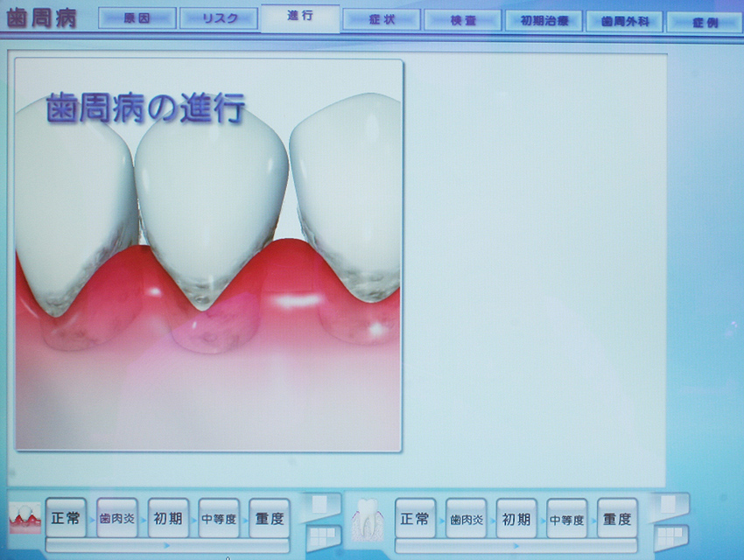Click the 歯周病の進行 teeth animation panel
The height and width of the screenshot is (560, 744).
pos(208,255)
